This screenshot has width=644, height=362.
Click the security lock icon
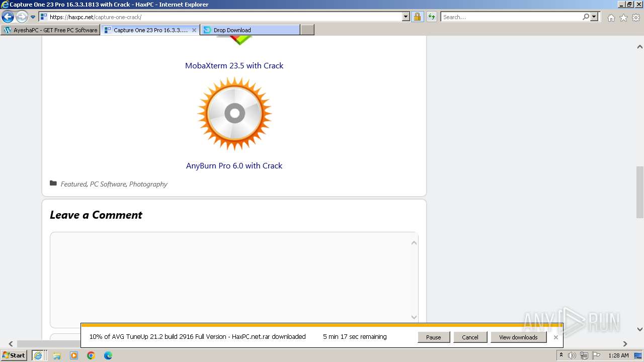click(417, 17)
